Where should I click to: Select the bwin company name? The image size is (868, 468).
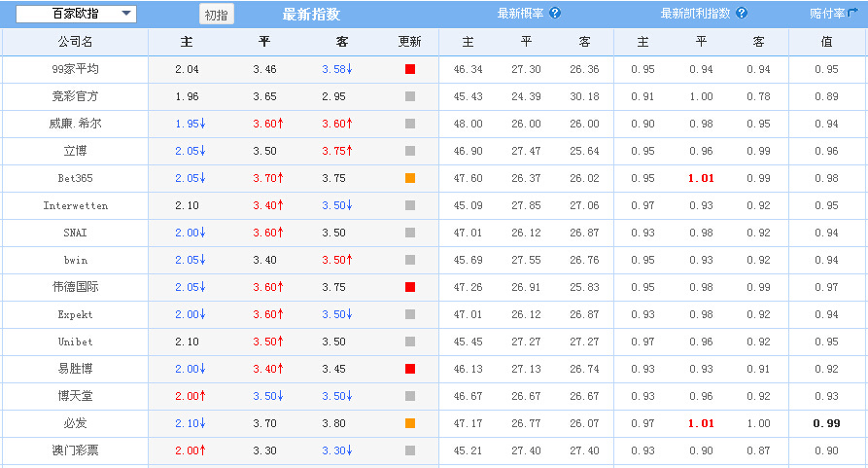pos(75,260)
